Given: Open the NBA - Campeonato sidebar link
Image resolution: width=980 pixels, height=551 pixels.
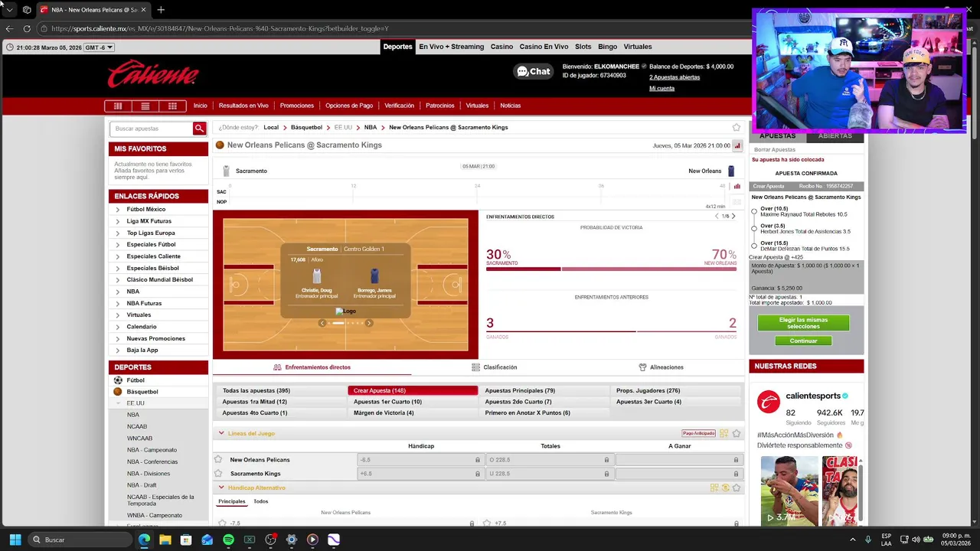Looking at the screenshot, I should [152, 450].
